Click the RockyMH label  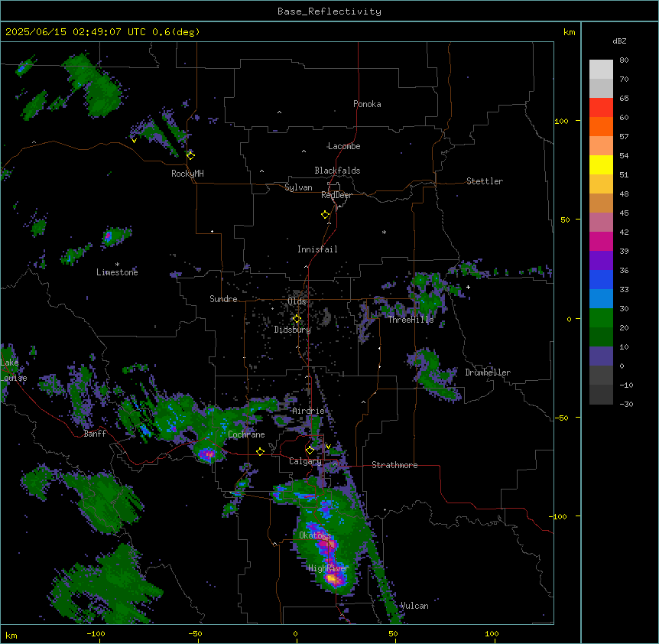click(x=187, y=174)
